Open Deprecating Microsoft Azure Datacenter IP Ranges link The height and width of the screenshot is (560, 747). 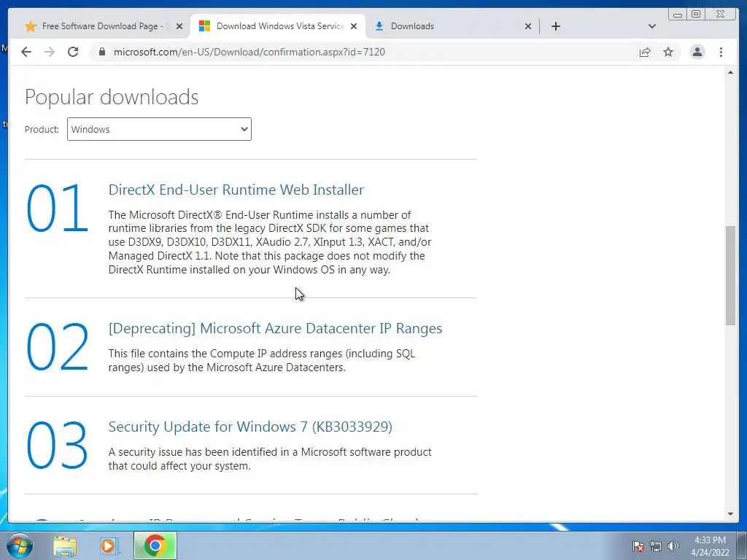tap(275, 329)
